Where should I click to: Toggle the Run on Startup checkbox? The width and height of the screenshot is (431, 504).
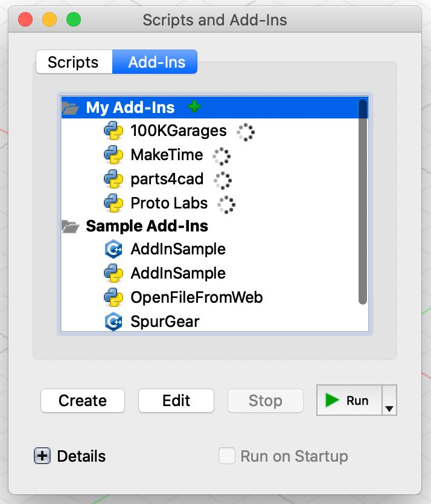point(227,456)
